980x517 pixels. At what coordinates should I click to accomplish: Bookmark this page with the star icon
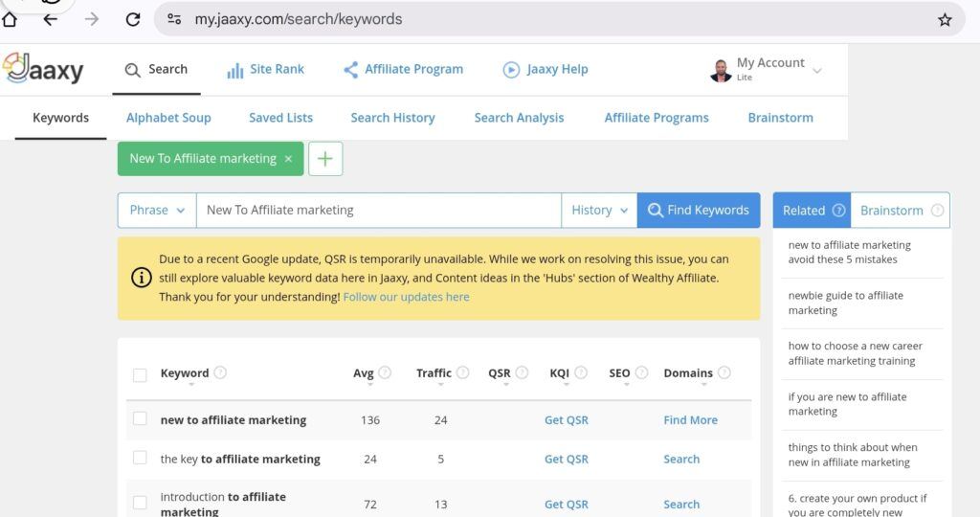pyautogui.click(x=945, y=19)
